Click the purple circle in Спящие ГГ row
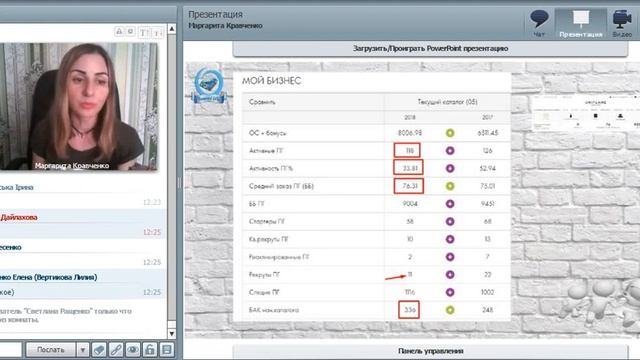This screenshot has width=640, height=360. coord(450,292)
